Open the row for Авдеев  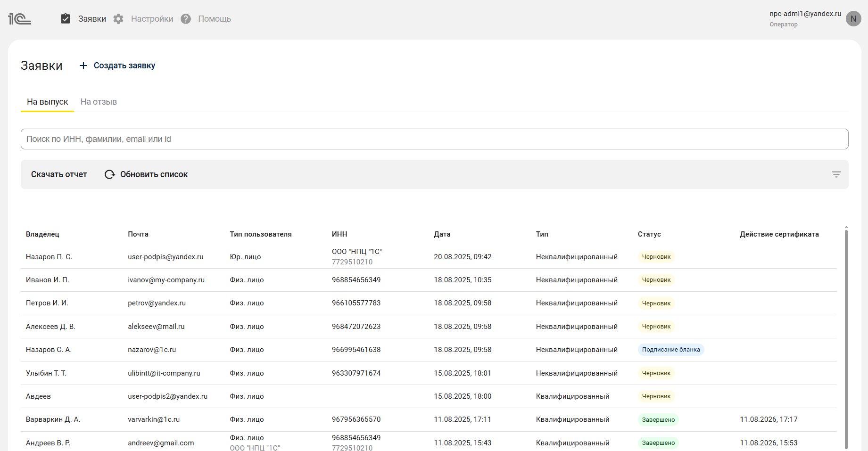coord(429,396)
